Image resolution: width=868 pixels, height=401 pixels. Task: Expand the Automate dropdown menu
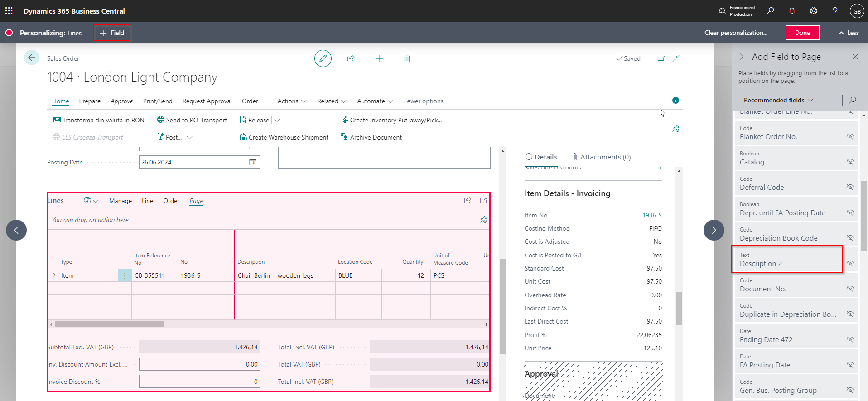coord(375,101)
